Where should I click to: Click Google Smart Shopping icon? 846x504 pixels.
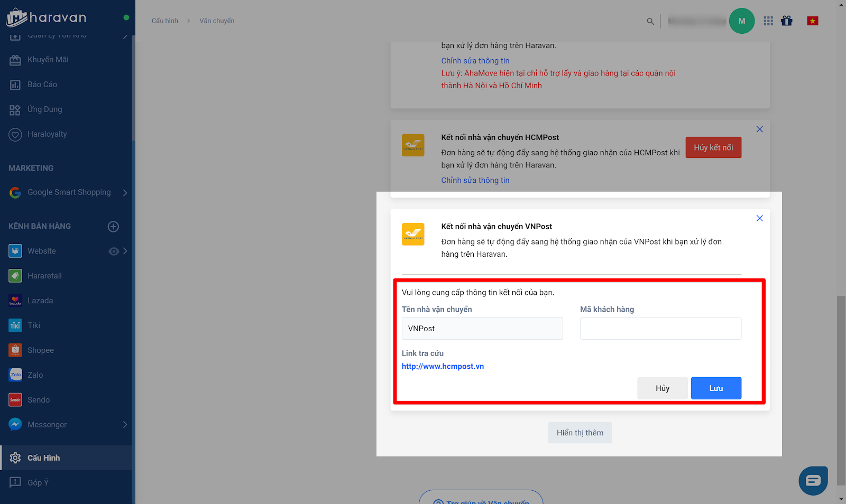[x=15, y=192]
